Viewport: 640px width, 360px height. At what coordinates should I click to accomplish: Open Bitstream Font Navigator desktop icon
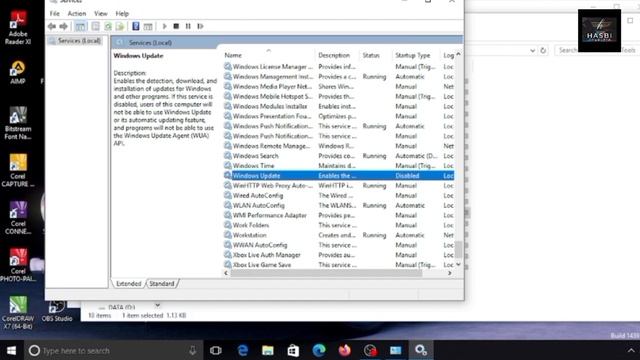pos(18,123)
